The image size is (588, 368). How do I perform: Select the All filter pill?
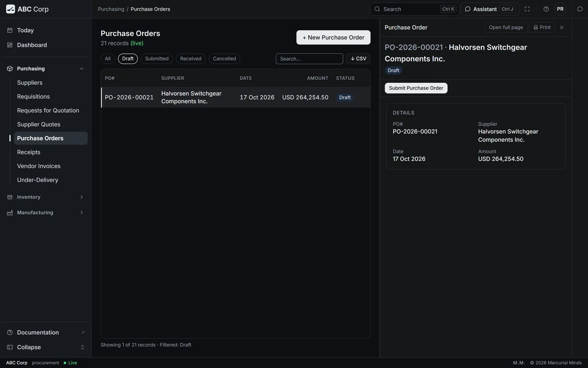(x=108, y=59)
